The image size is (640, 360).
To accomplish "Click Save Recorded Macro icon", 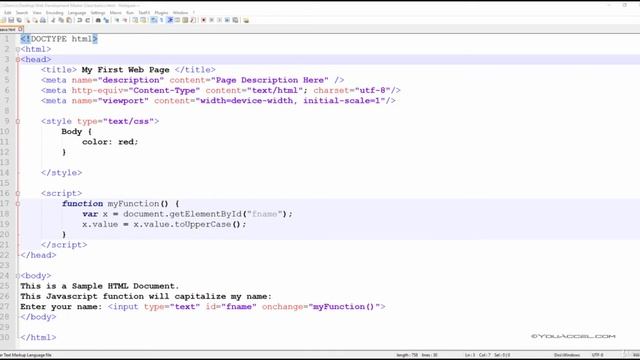I will tap(236, 20).
